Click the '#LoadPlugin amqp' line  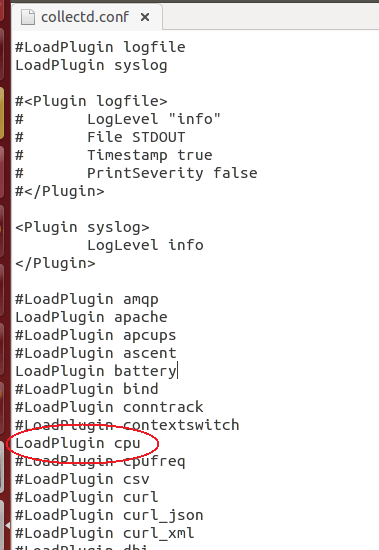87,300
